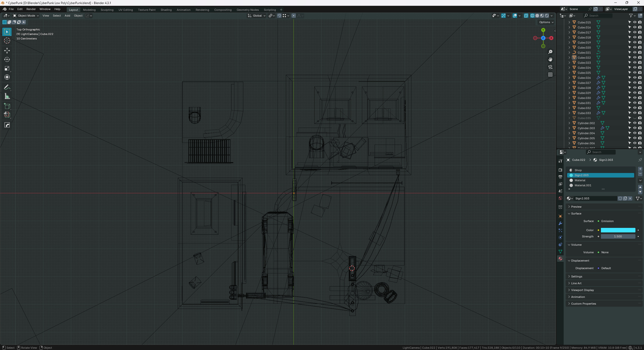Select the Measure tool
This screenshot has width=644, height=350.
pos(7,96)
